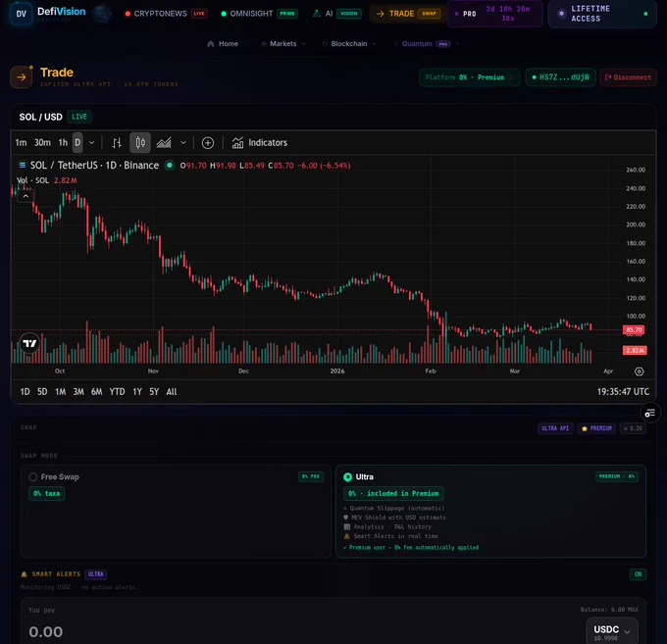The image size is (667, 644).
Task: Set chart range to 5Y
Action: (154, 391)
